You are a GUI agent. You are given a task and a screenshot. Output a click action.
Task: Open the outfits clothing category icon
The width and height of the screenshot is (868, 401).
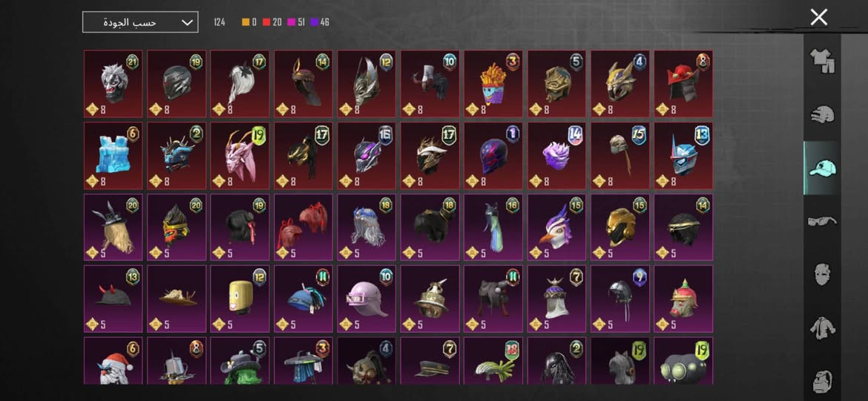(x=822, y=61)
